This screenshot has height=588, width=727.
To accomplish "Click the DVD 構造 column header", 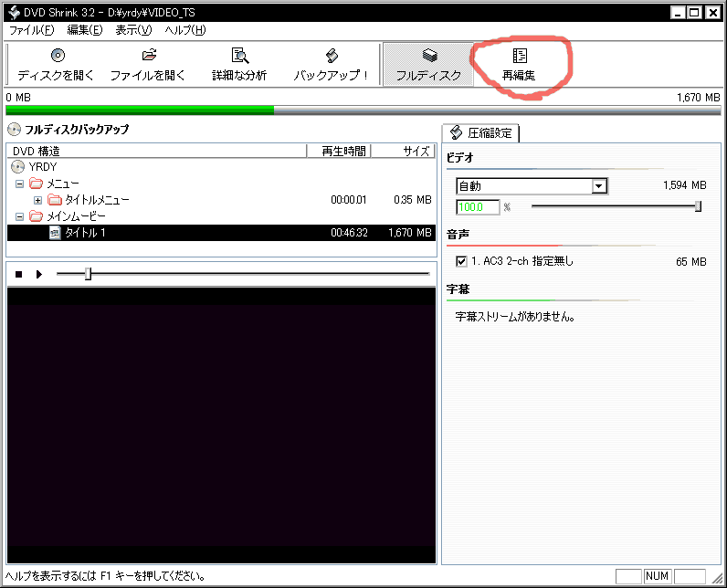I will pos(157,151).
